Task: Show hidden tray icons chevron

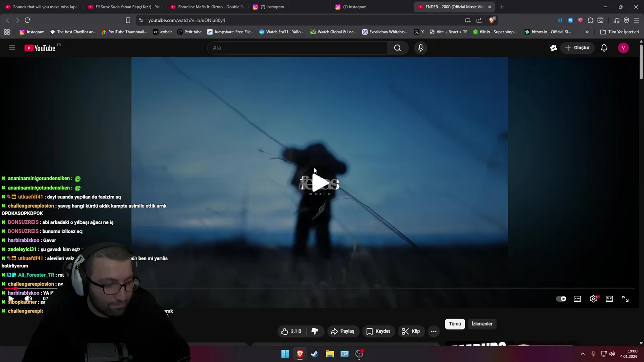Action: (x=583, y=354)
